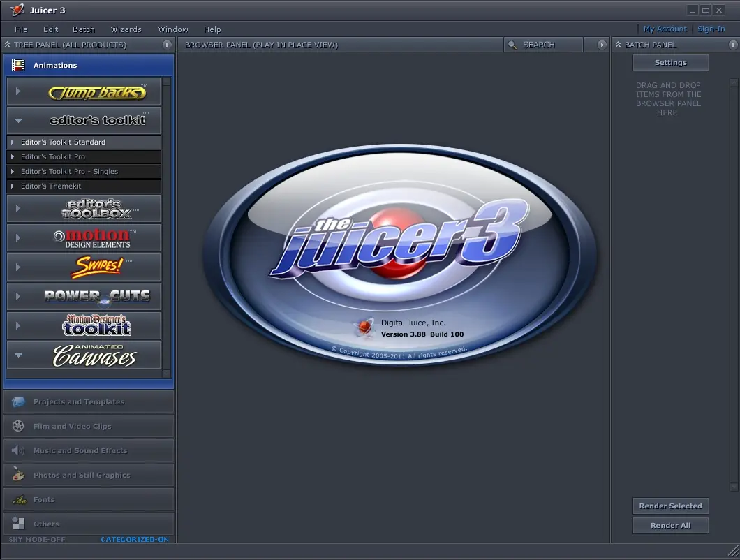Expand the Motion Design Elements arrow
Image resolution: width=740 pixels, height=560 pixels.
(x=18, y=237)
